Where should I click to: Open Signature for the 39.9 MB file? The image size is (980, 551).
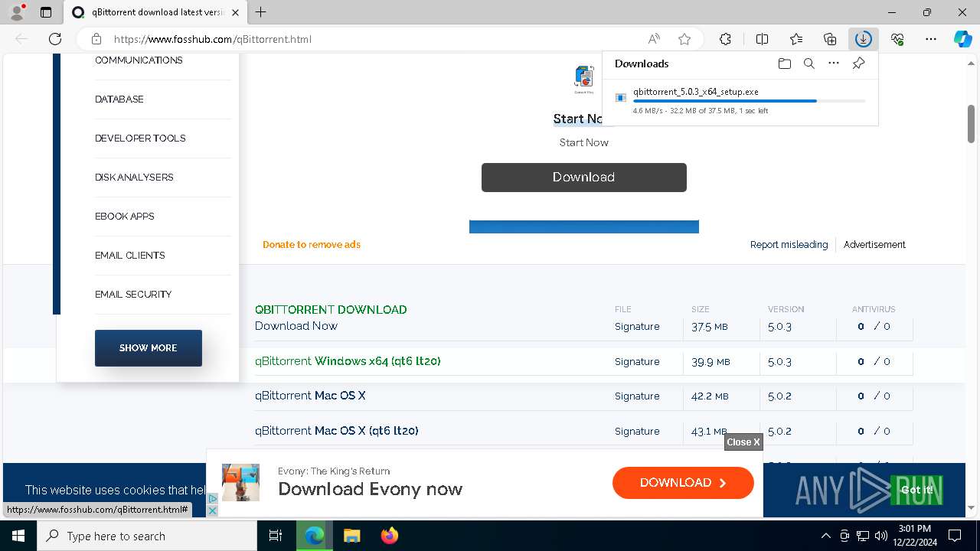(x=637, y=361)
